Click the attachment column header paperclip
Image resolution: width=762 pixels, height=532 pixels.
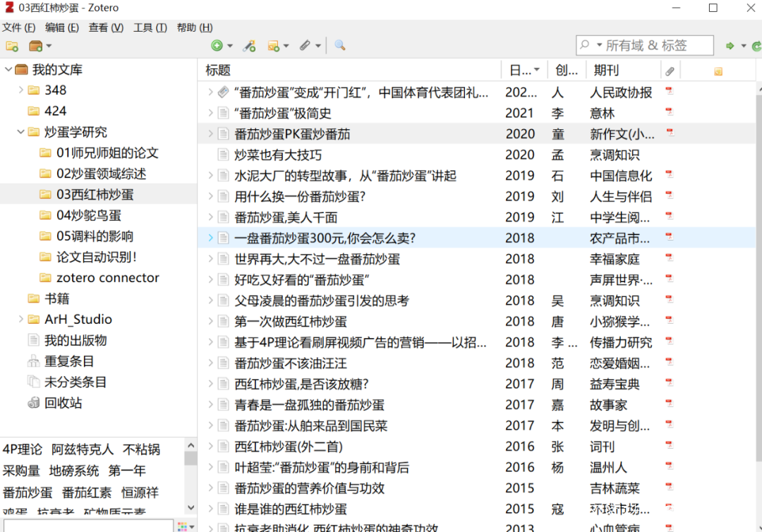(670, 71)
